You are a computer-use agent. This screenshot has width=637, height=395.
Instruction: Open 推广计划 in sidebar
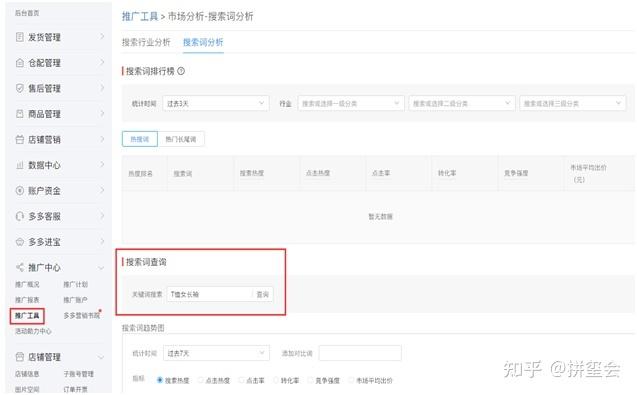[75, 284]
